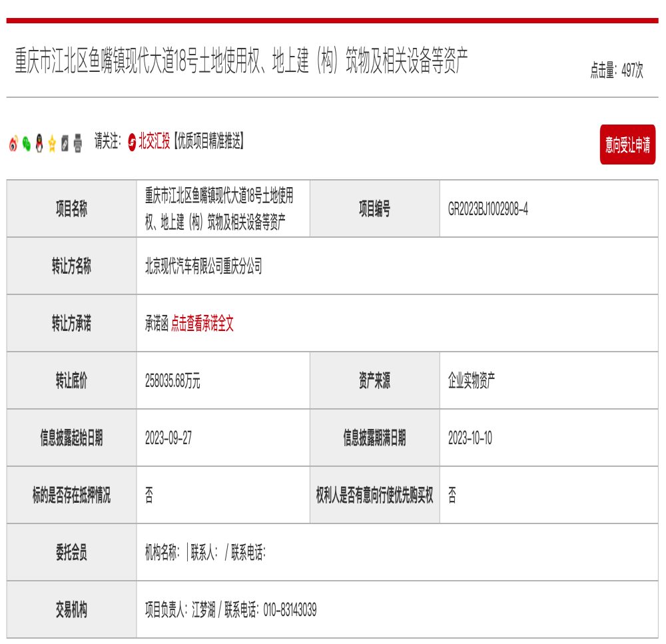The width and height of the screenshot is (666, 644).
Task: Click the 请关注: label
Action: point(107,141)
